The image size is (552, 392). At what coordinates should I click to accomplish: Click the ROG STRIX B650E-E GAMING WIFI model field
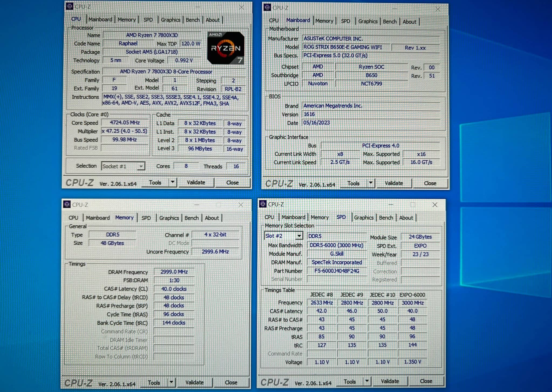346,47
